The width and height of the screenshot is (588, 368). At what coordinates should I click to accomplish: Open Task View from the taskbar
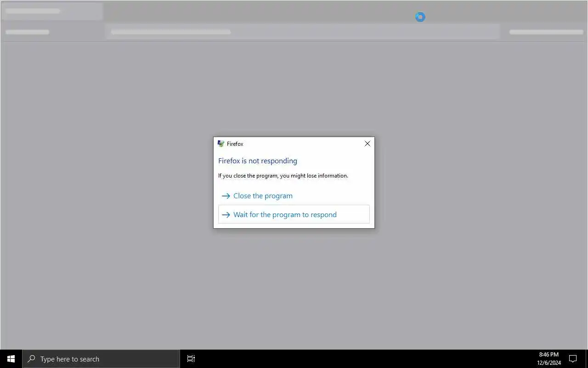coord(191,359)
